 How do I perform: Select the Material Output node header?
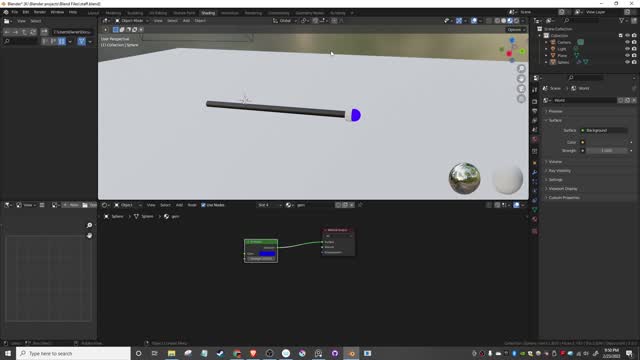point(338,230)
